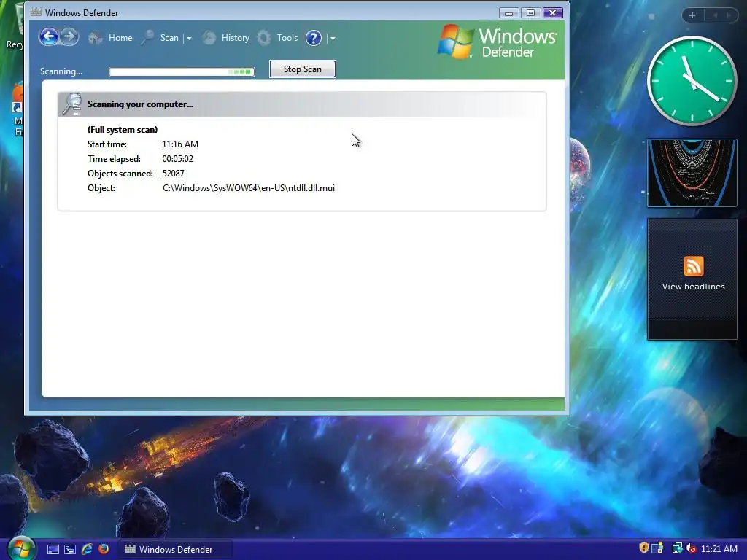Image resolution: width=747 pixels, height=560 pixels.
Task: Click the muted volume tray icon
Action: pos(691,548)
